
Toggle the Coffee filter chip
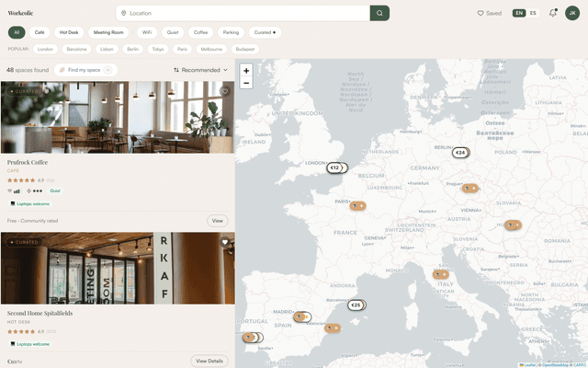click(200, 32)
